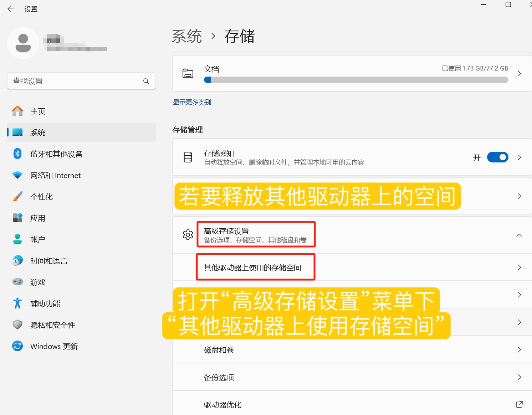Click the 存储感知 title text
The image size is (532, 415).
(x=219, y=154)
